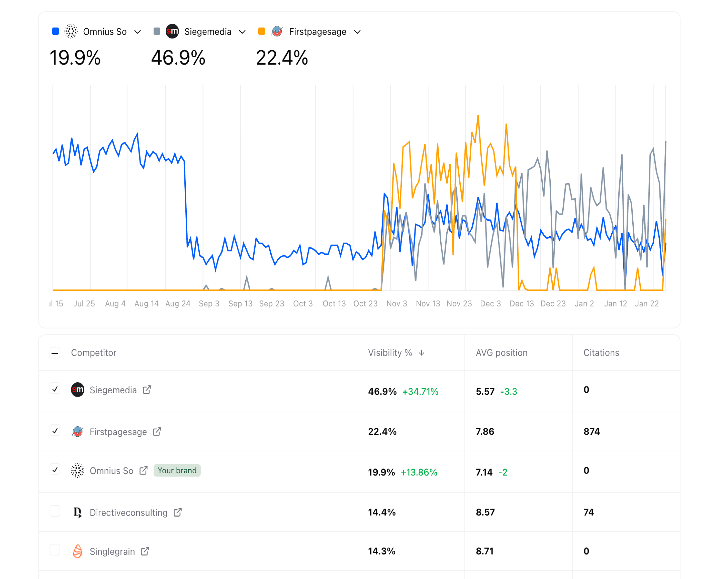Screen dimensions: 728x579
Task: Click the Your brand badge
Action: pos(177,470)
